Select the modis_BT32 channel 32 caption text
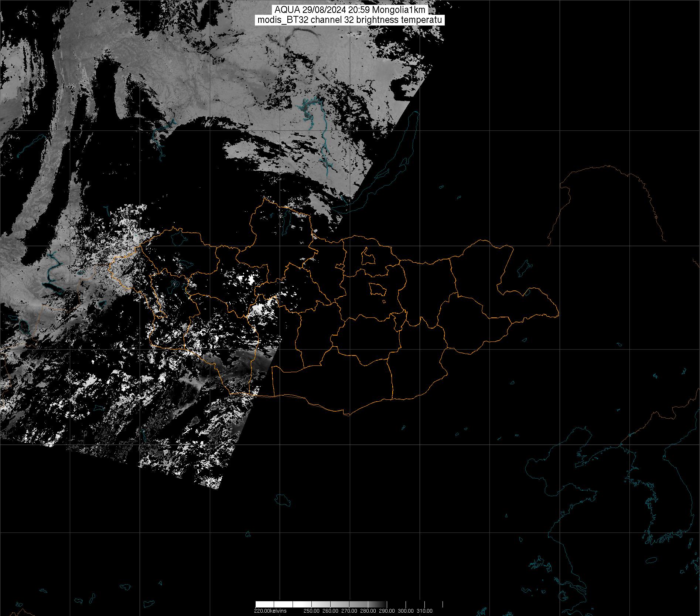The width and height of the screenshot is (700, 616). (349, 20)
